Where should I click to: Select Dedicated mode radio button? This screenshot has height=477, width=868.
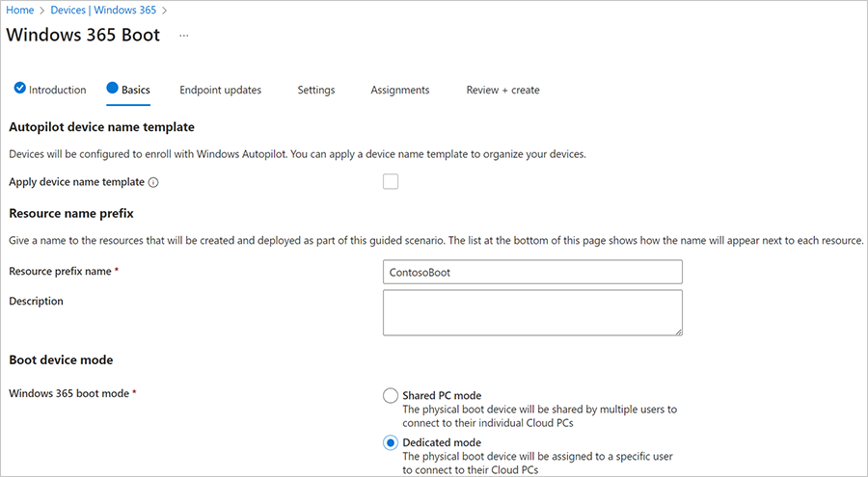click(391, 442)
